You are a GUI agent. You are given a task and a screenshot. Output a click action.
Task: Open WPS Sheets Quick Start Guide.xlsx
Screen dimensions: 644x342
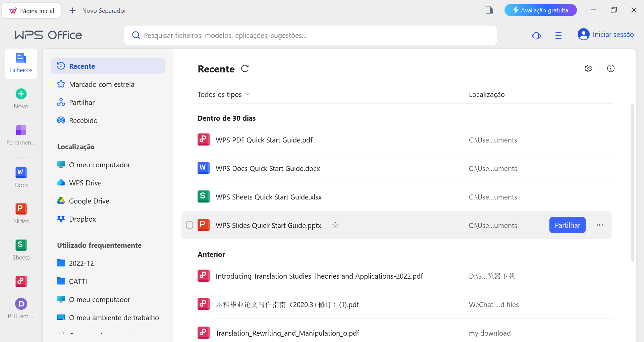pos(269,197)
